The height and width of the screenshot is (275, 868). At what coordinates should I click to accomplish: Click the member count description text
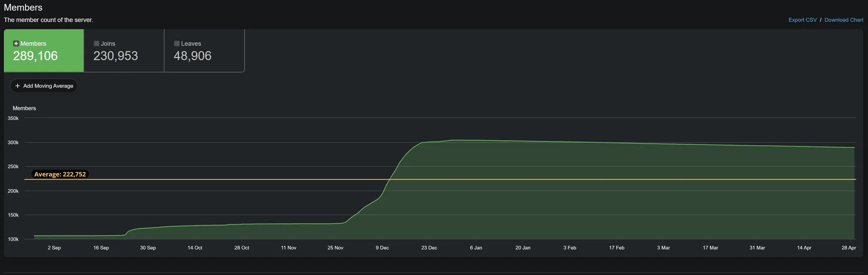tap(48, 20)
